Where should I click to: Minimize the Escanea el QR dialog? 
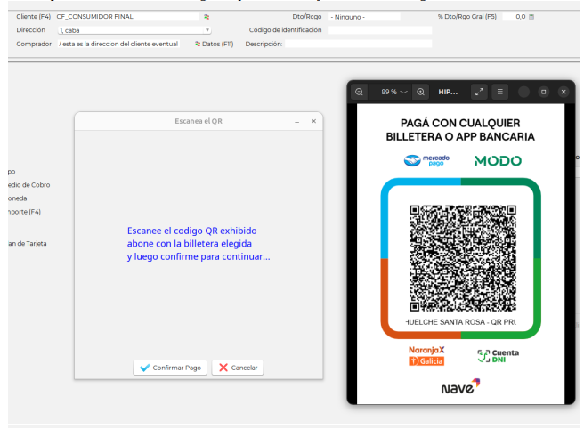click(297, 122)
